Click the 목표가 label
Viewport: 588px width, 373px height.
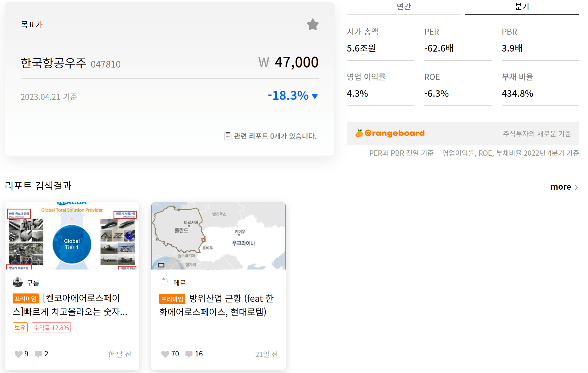coord(32,25)
